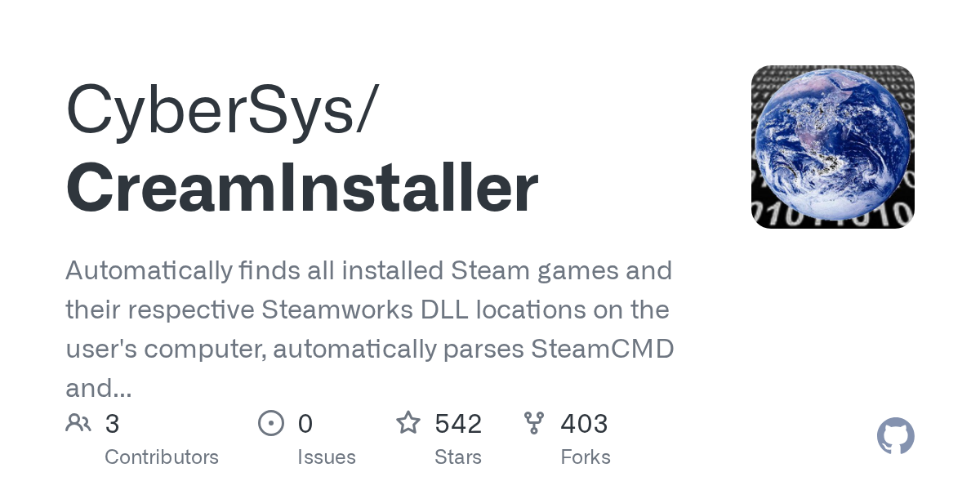This screenshot has height=490, width=980.
Task: Click the Contributors label
Action: (x=162, y=457)
